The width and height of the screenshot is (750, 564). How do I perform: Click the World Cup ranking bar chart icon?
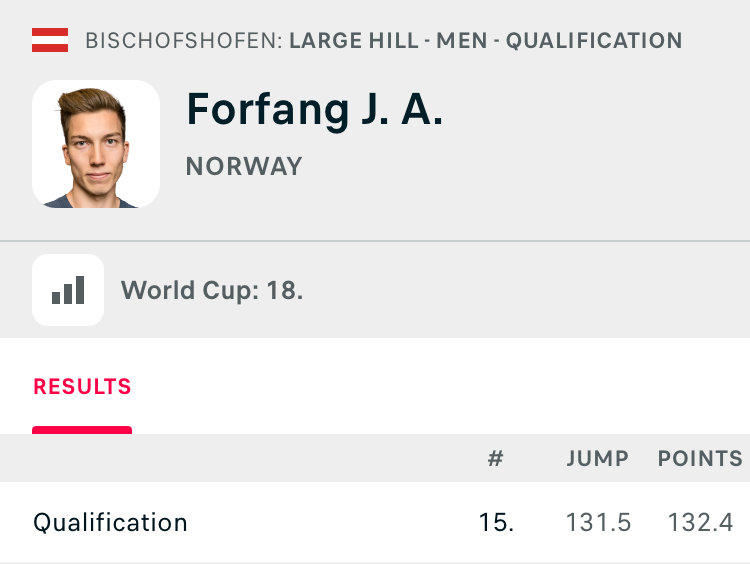[x=68, y=290]
